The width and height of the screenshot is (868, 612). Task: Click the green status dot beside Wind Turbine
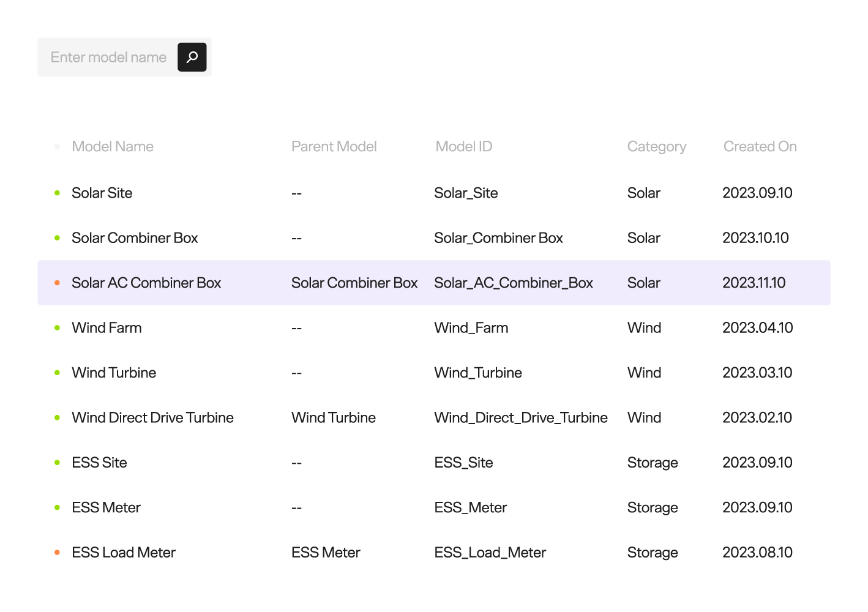[57, 372]
